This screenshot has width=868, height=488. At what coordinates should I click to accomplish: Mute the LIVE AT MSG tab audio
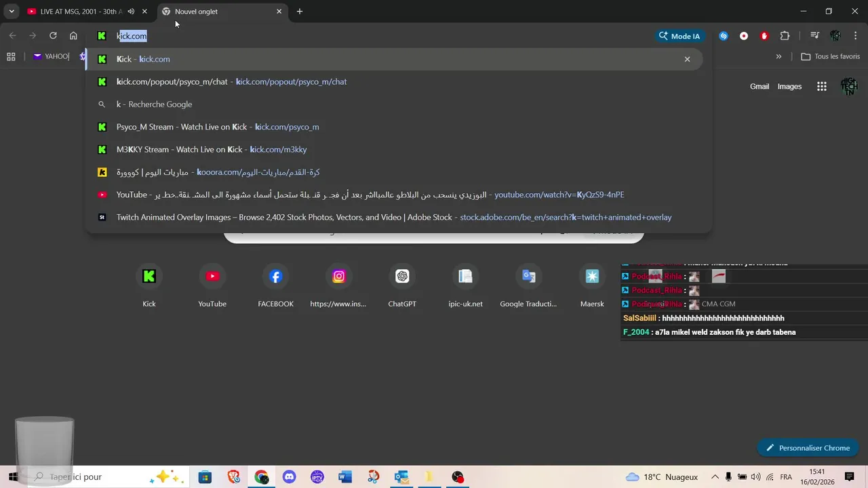pos(131,12)
